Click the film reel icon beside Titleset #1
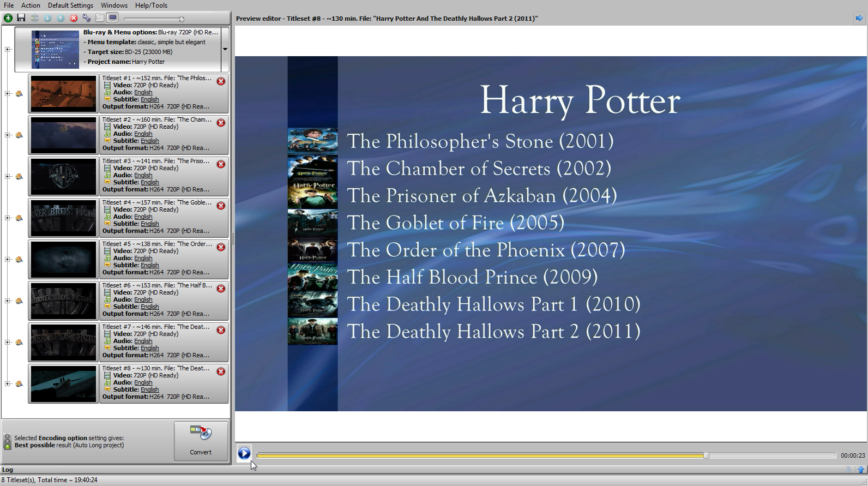The width and height of the screenshot is (868, 486). click(x=19, y=94)
